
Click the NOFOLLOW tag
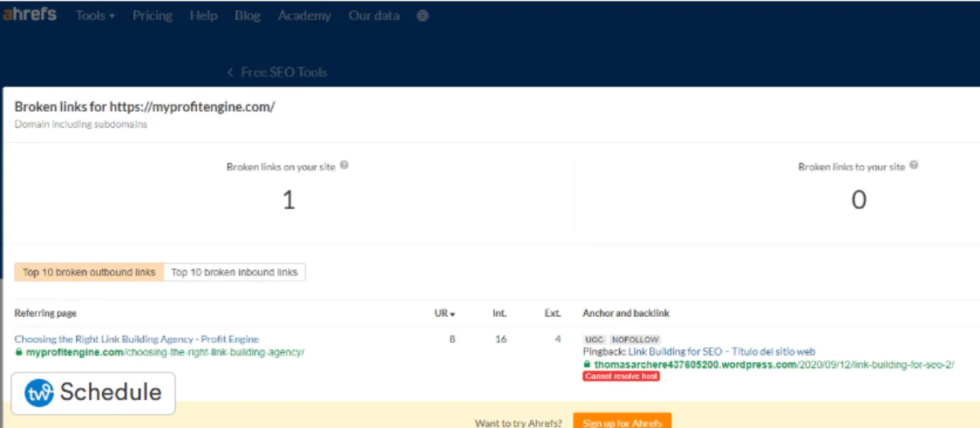coord(635,339)
